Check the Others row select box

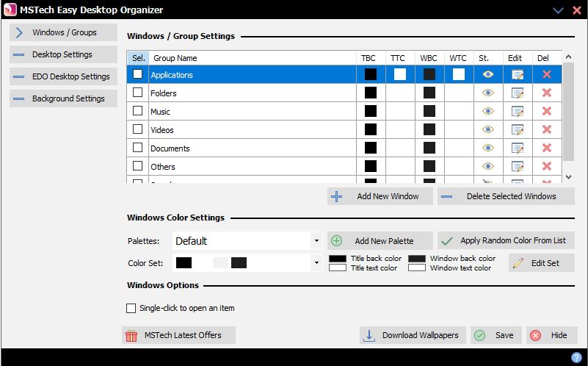point(137,166)
